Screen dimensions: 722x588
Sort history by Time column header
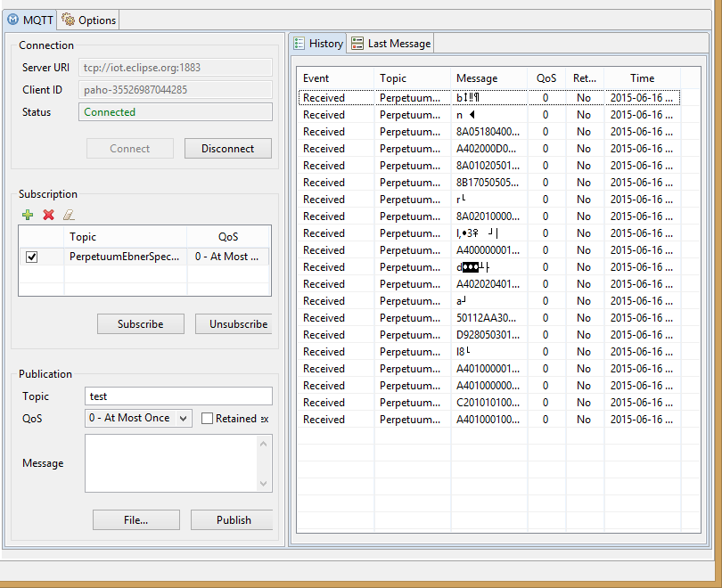643,78
